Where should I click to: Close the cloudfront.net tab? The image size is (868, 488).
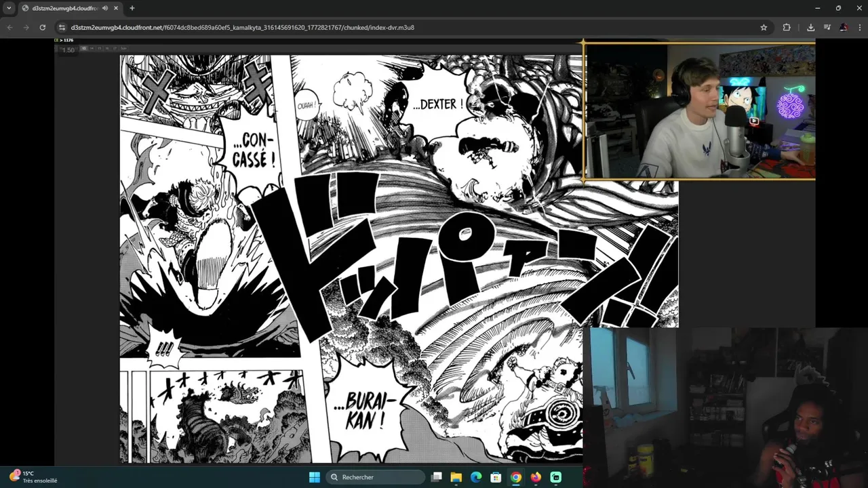tap(116, 8)
